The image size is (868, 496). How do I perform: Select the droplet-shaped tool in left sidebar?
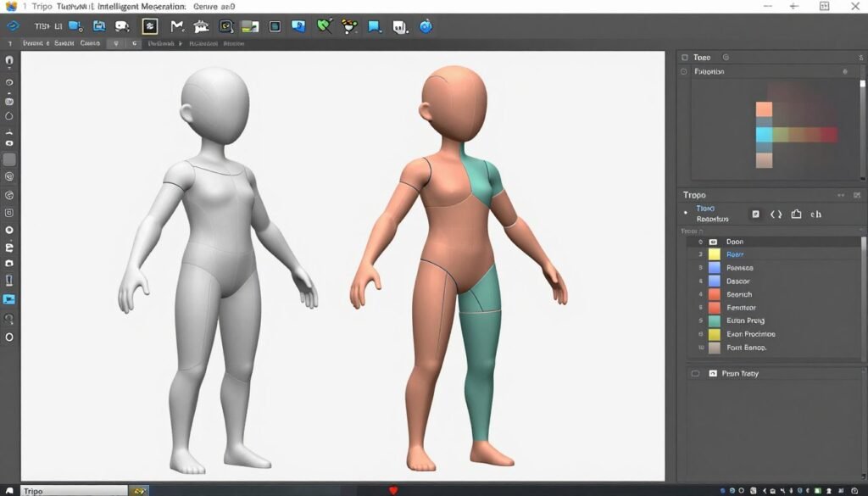point(8,115)
